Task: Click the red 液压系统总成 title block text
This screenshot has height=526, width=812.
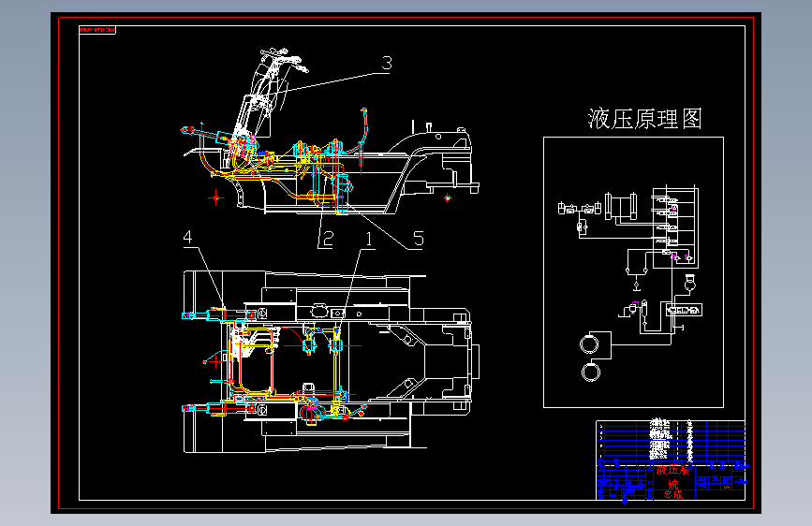Action: click(672, 482)
